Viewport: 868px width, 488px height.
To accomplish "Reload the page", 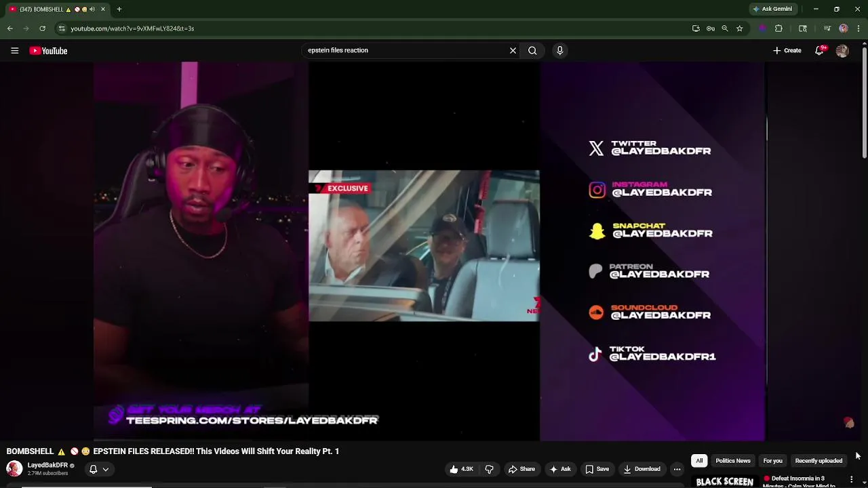I will (x=42, y=28).
